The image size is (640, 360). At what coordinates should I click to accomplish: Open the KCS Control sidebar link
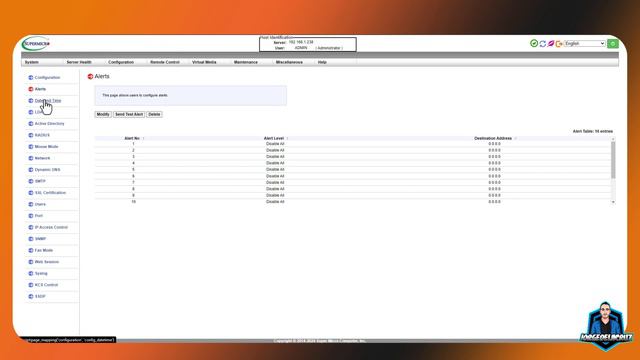[46, 285]
